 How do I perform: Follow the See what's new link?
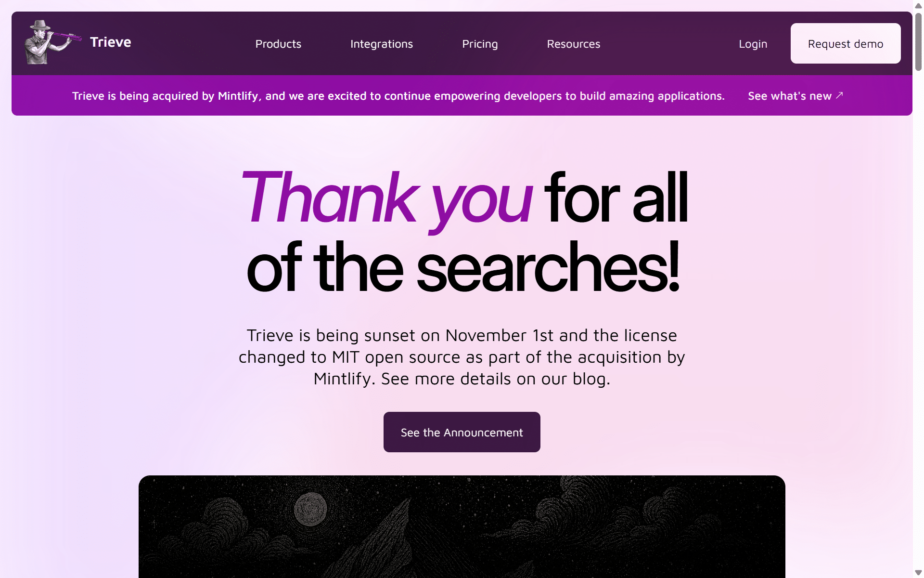click(x=796, y=96)
